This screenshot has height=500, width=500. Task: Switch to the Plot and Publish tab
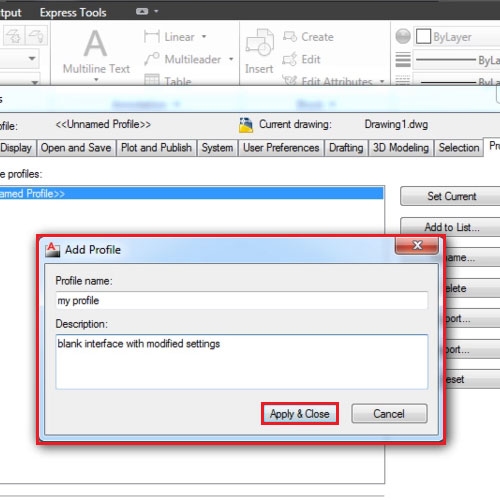click(x=156, y=148)
